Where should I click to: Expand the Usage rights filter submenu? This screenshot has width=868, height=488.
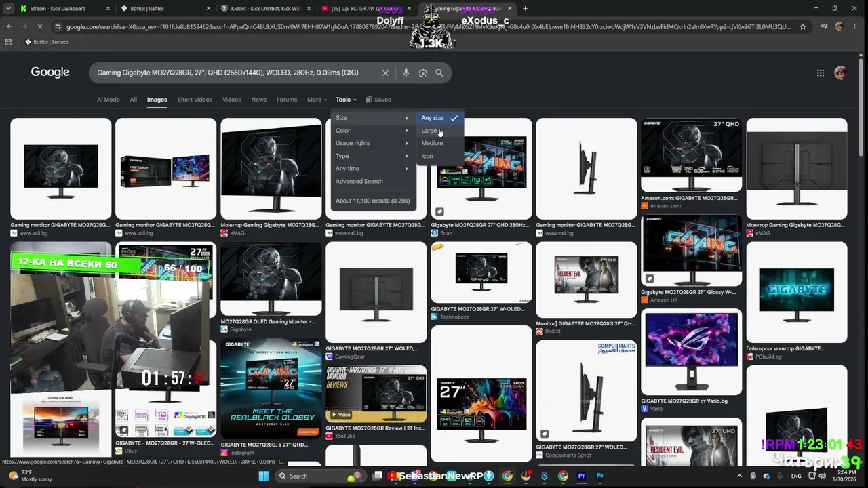(x=372, y=143)
